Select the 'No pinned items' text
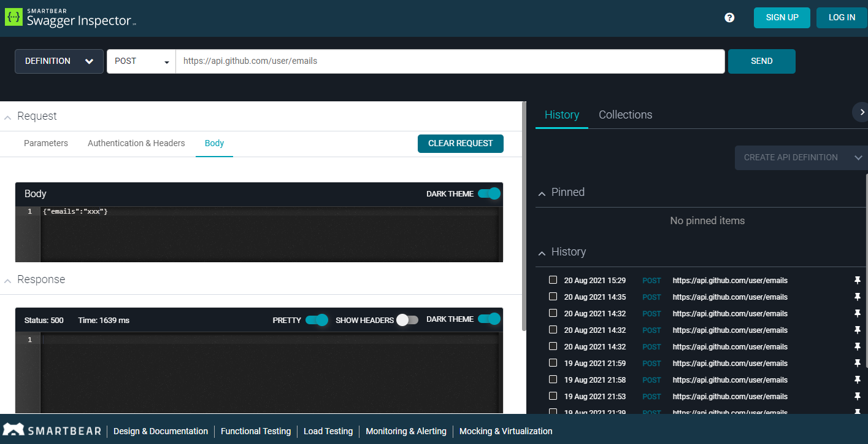The image size is (868, 444). tap(707, 220)
